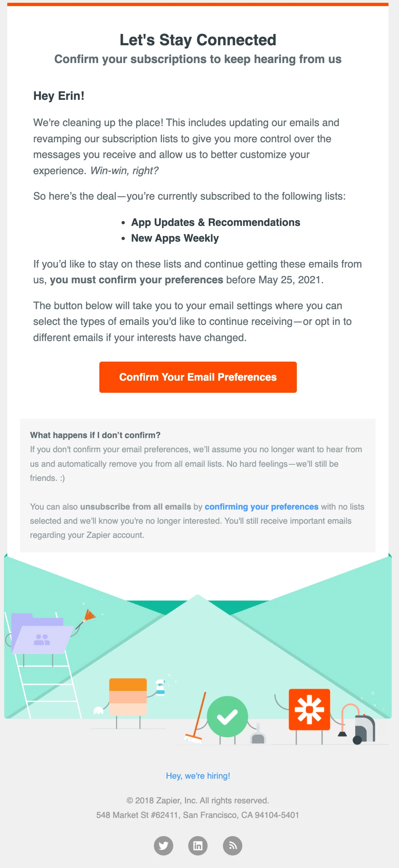This screenshot has height=868, width=399.
Task: Click the gray dustpan illustration
Action: 258,735
